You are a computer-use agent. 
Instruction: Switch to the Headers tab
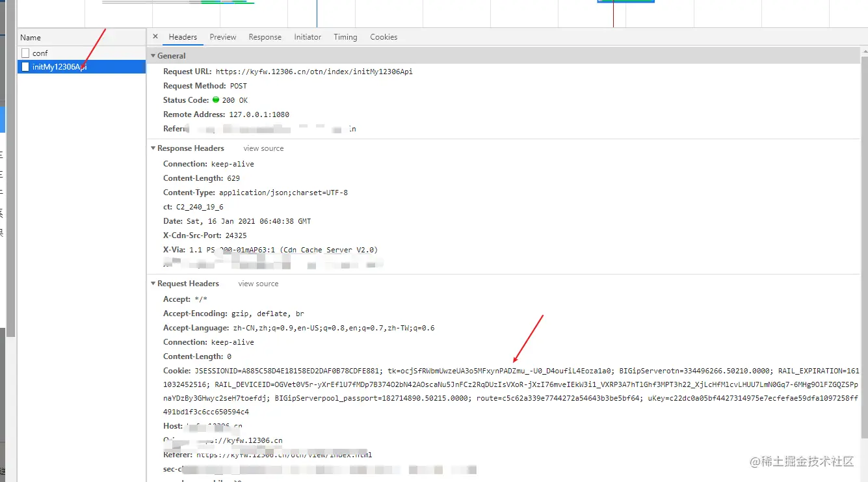coord(183,37)
